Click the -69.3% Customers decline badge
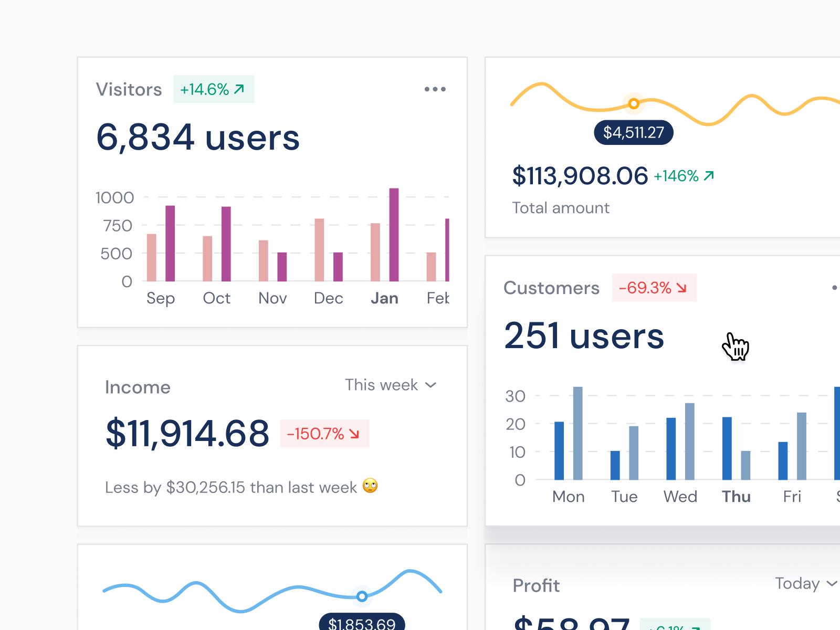Screen dimensions: 840x630 tap(654, 288)
